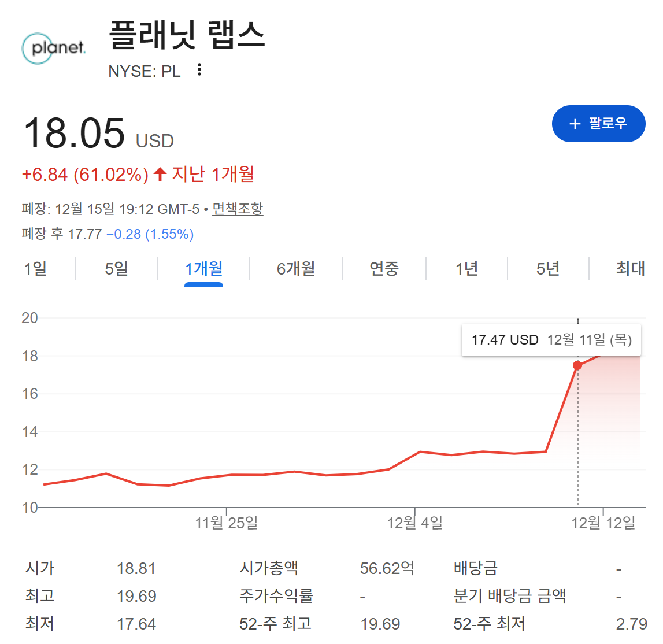Open the three-dot menu beside NYSE: PL

point(199,70)
